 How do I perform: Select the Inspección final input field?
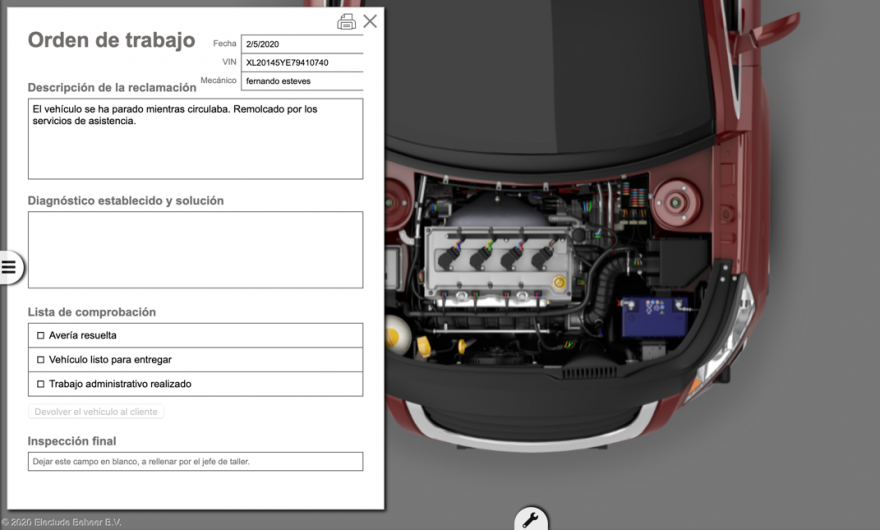[195, 462]
